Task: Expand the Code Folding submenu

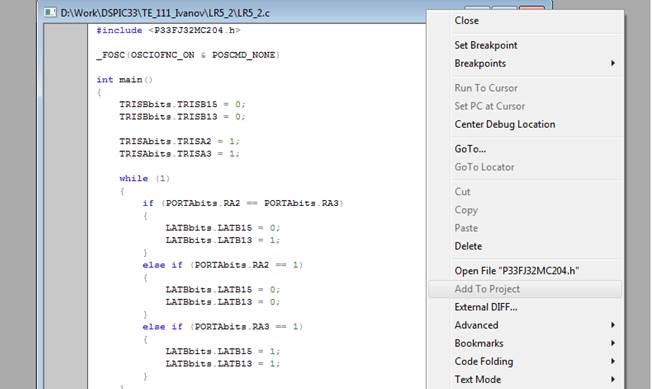Action: 526,362
